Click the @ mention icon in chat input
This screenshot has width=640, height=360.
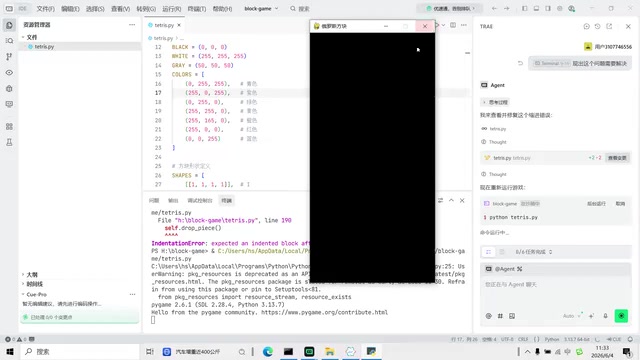[x=489, y=316]
